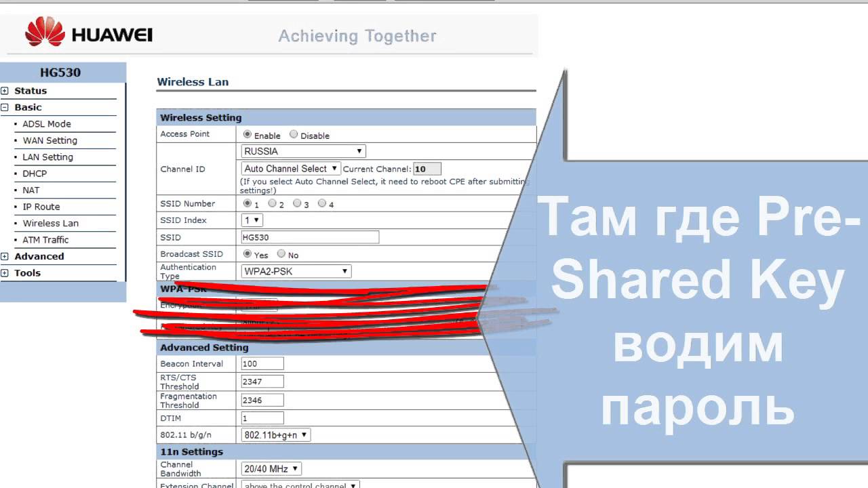868x488 pixels.
Task: Click the Wireless Lan page heading
Action: pyautogui.click(x=193, y=82)
